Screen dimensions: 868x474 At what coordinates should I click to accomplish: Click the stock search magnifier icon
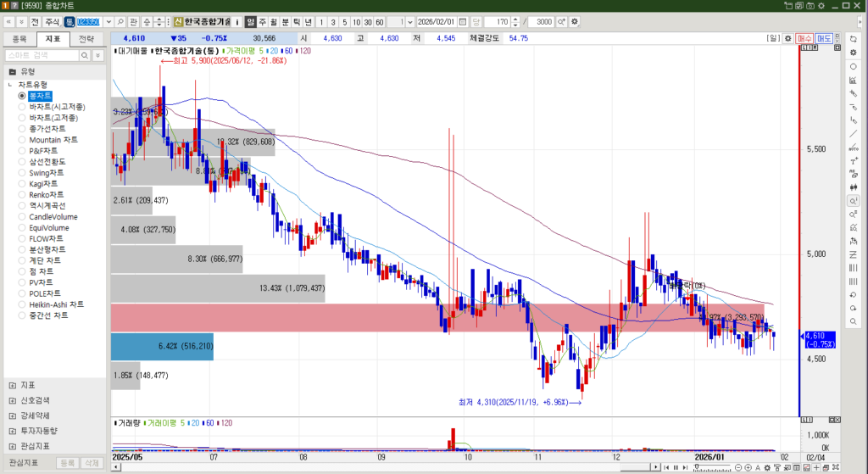pyautogui.click(x=120, y=21)
